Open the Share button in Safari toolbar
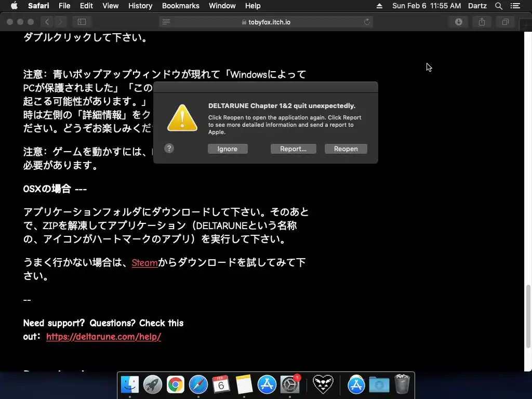Screen dimensions: 532x399 [x=482, y=22]
